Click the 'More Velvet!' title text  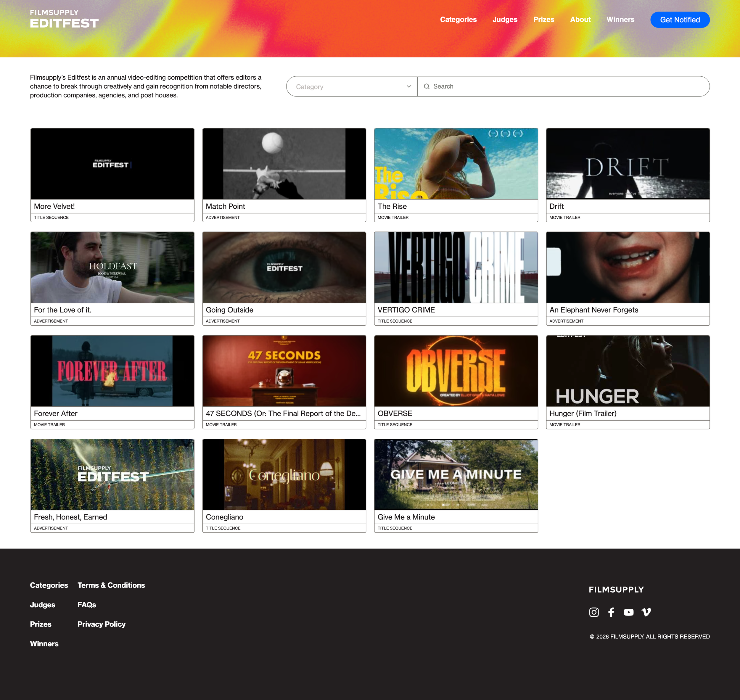(x=54, y=206)
